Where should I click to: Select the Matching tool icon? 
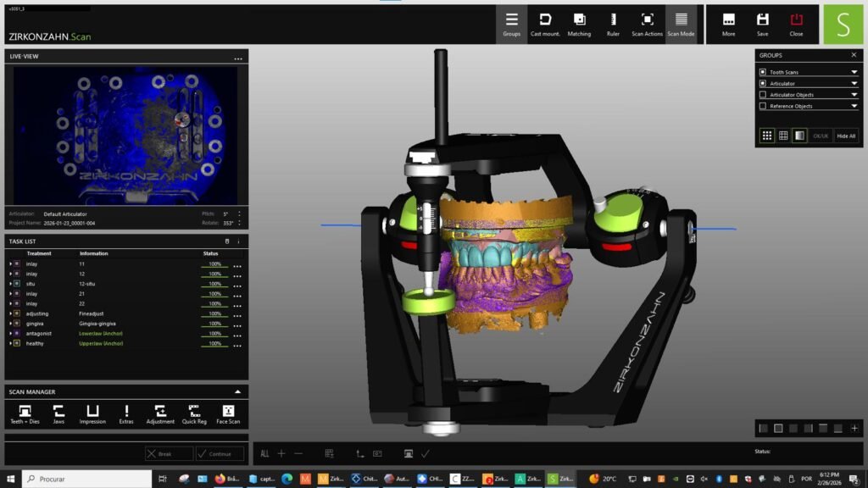pos(579,23)
